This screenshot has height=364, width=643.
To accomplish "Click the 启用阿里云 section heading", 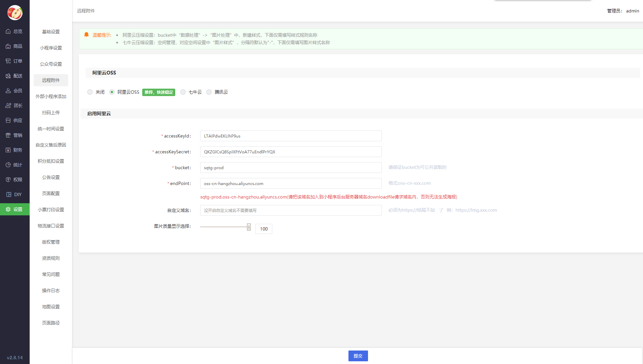I will click(x=99, y=114).
